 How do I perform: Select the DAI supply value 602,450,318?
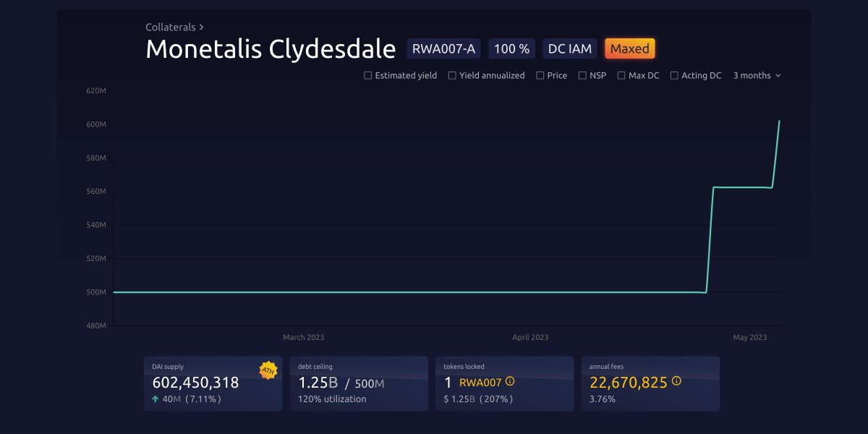(195, 383)
